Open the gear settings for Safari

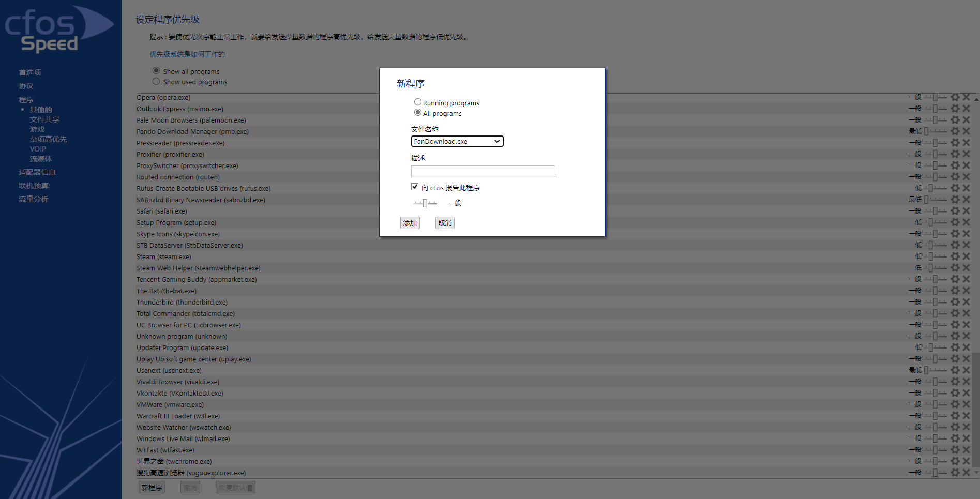tap(954, 210)
